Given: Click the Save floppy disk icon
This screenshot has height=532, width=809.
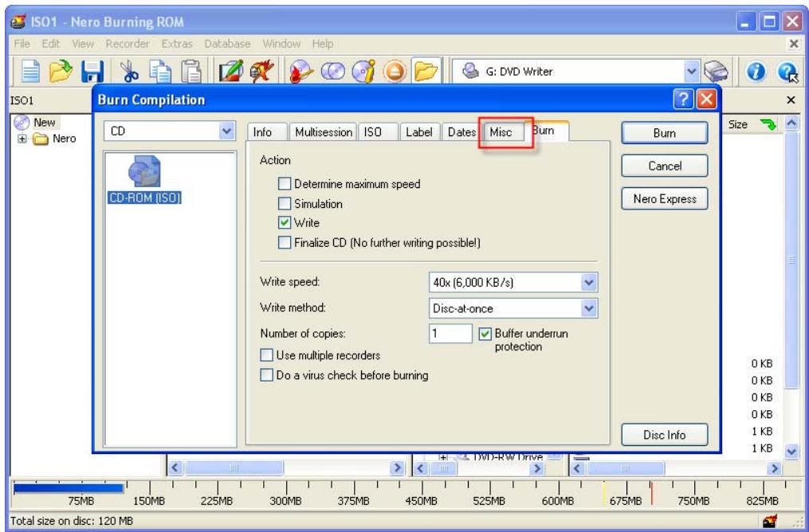Looking at the screenshot, I should click(x=93, y=72).
